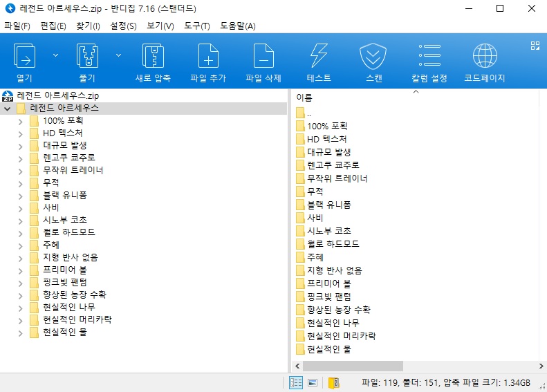Click the scroll right arrow of file list
The image size is (547, 392).
541,366
